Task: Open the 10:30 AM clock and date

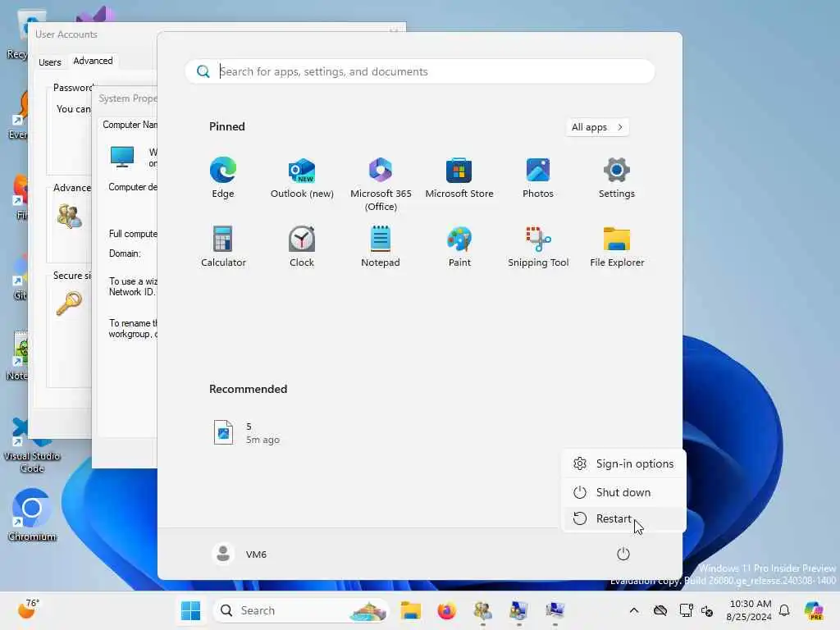Action: tap(749, 610)
